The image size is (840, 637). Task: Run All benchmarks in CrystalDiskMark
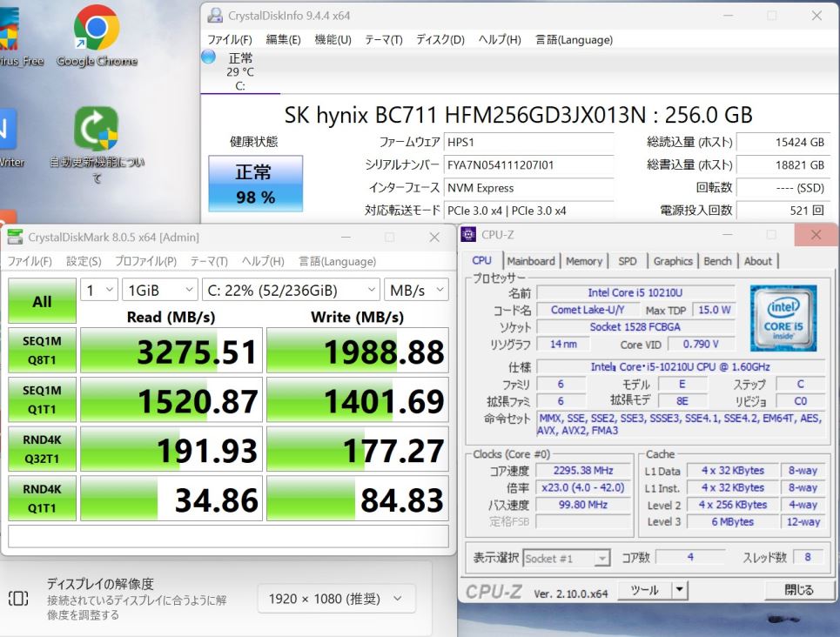pyautogui.click(x=43, y=301)
